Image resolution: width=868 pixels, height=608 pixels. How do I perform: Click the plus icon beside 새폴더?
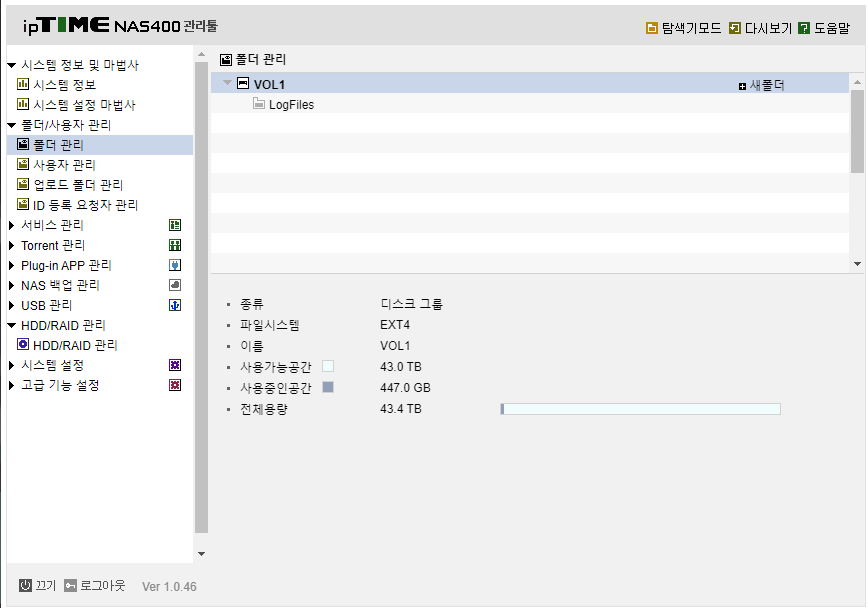[x=742, y=86]
